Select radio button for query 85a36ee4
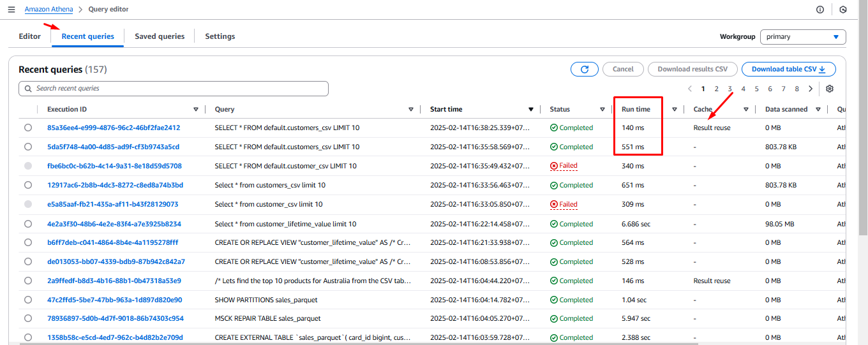 point(28,128)
